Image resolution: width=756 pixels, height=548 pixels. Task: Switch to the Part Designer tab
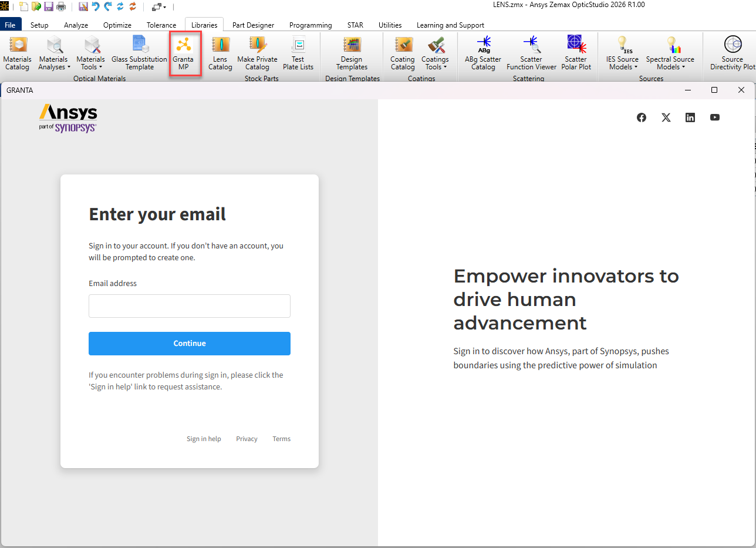coord(253,25)
